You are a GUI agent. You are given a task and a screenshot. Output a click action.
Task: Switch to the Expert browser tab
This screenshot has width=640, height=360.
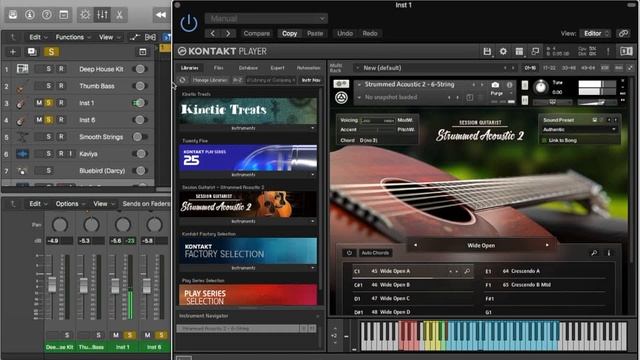(277, 68)
